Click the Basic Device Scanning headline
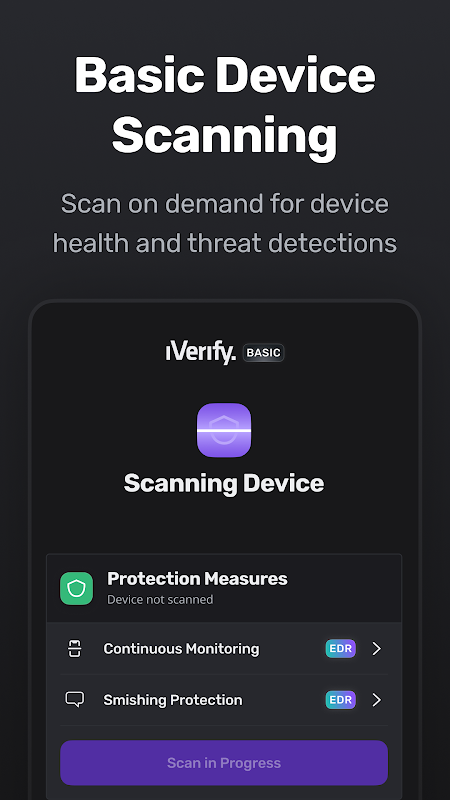The height and width of the screenshot is (800, 450). [224, 106]
